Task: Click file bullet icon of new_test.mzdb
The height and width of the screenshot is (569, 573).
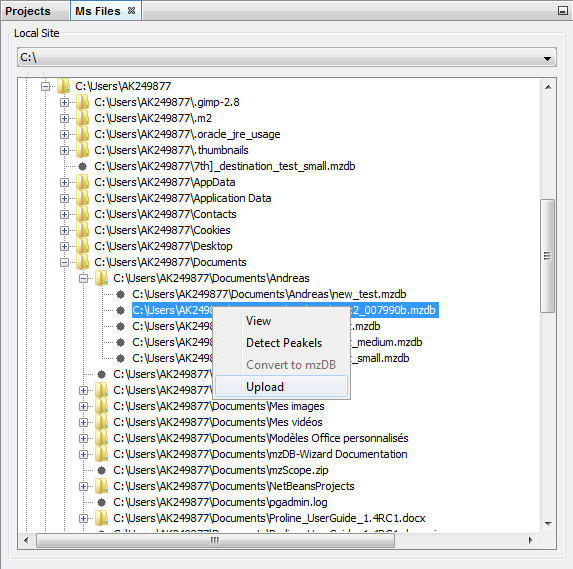Action: pyautogui.click(x=121, y=294)
